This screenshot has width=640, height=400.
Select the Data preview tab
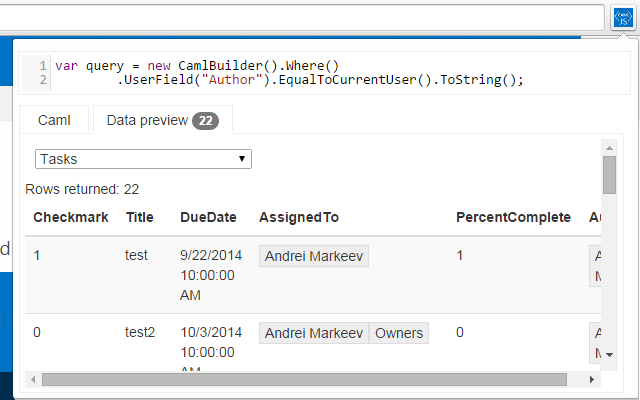click(x=163, y=120)
